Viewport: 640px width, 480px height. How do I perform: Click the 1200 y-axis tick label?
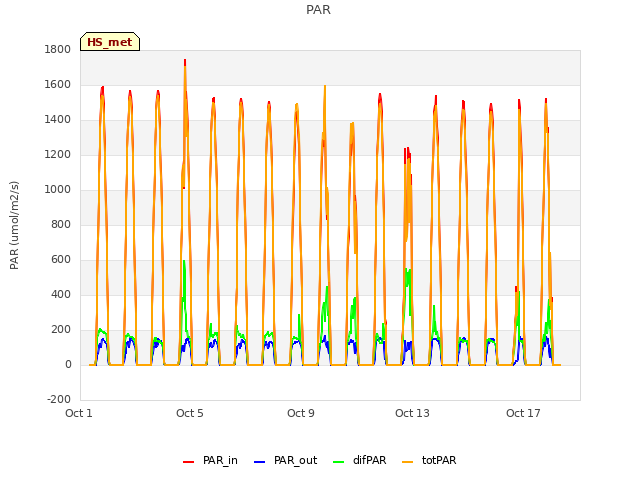coord(58,155)
